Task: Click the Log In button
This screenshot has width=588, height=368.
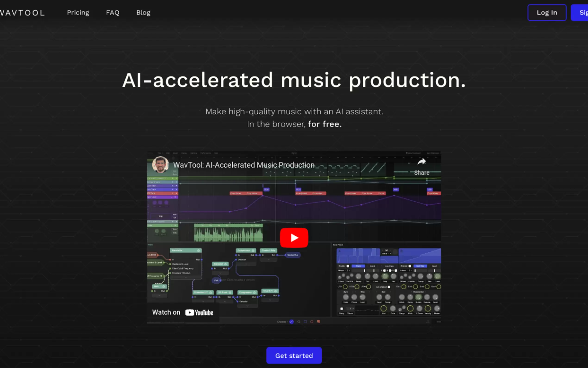Action: pos(547,13)
